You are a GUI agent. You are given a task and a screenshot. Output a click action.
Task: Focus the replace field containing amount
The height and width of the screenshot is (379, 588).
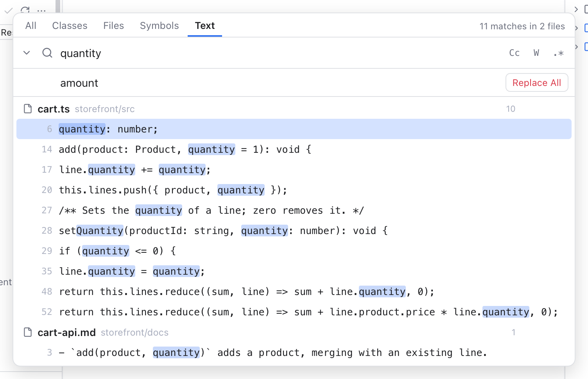(280, 83)
